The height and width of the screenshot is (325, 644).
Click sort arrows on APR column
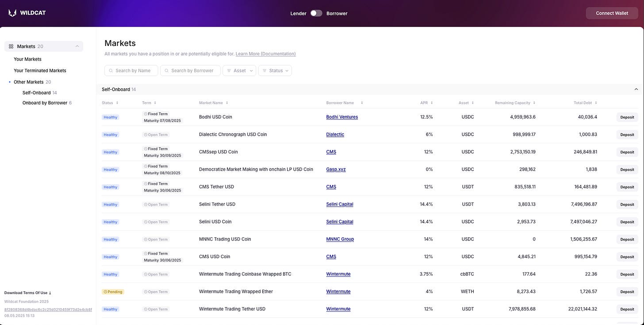432,103
